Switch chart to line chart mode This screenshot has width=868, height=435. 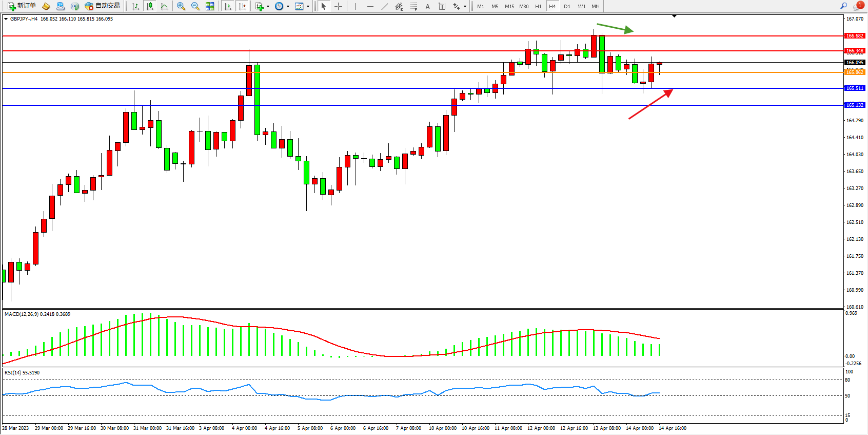point(164,6)
